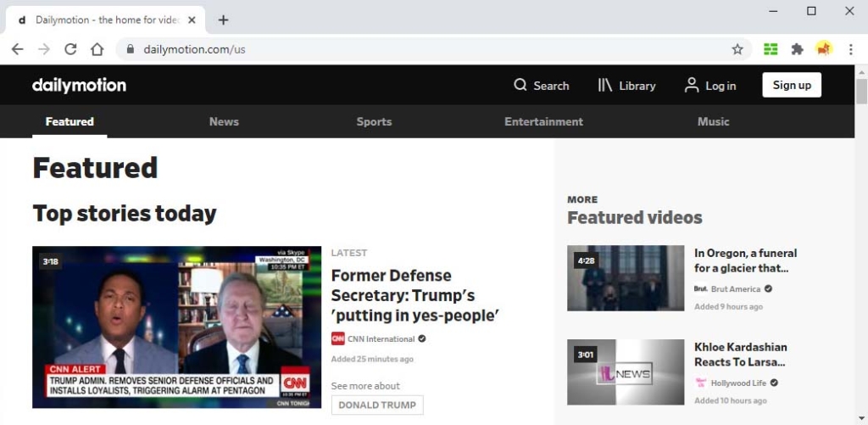Click the verified badge beside Hollywood Life

pyautogui.click(x=774, y=383)
